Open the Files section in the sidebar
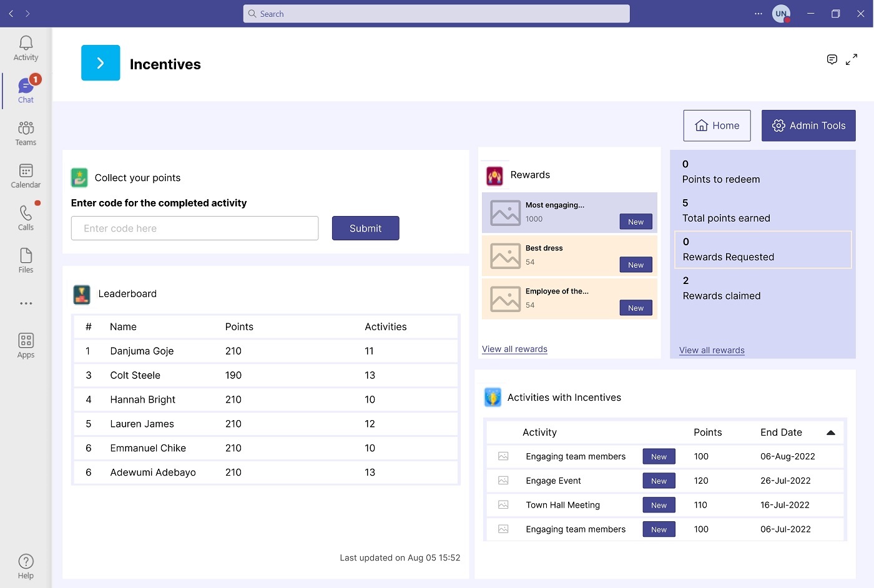This screenshot has width=874, height=588. 26,260
